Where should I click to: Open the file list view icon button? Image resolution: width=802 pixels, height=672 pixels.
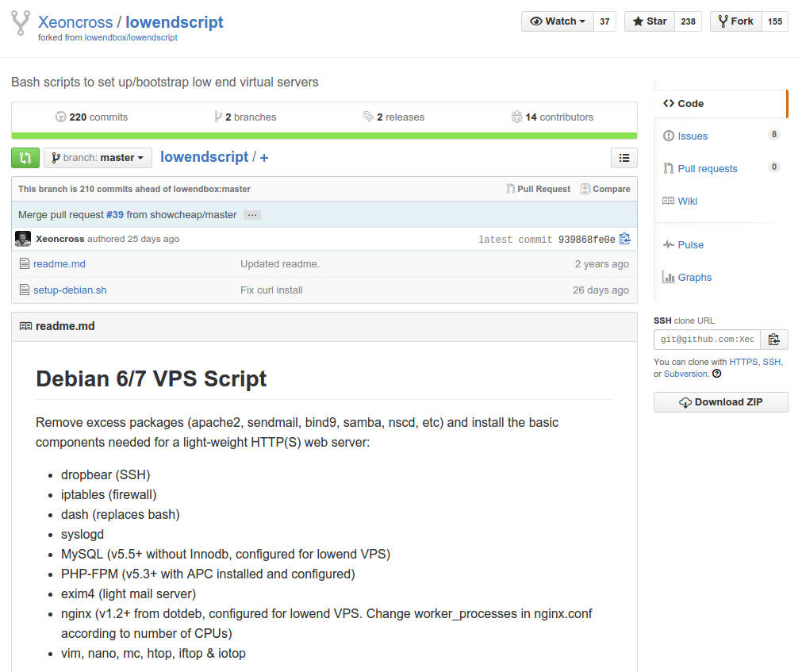point(624,158)
